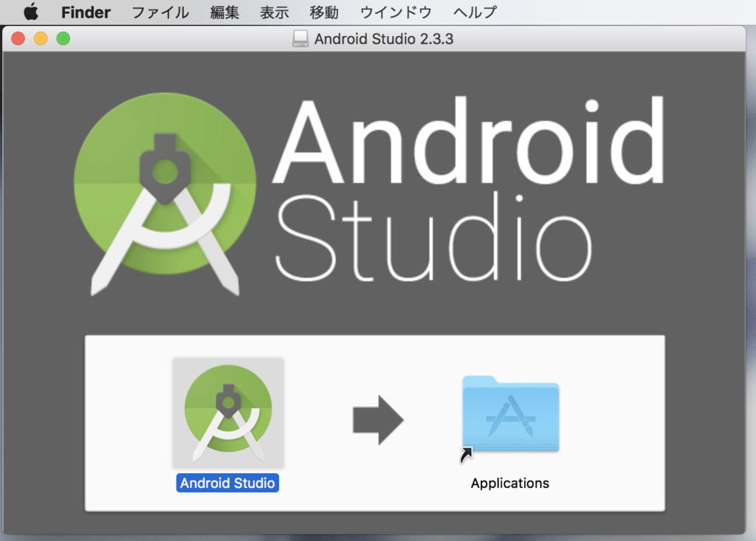This screenshot has height=541, width=756.
Task: Open the ファイル menu
Action: click(x=160, y=13)
